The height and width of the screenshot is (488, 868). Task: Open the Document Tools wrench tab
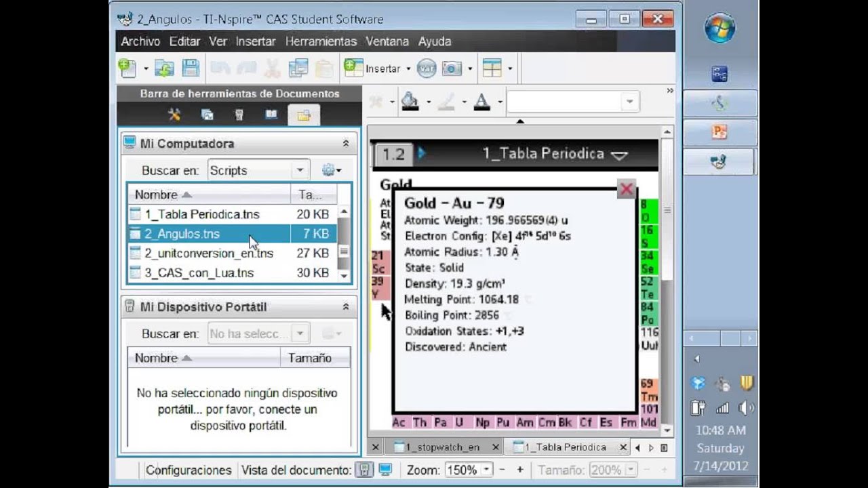[174, 115]
